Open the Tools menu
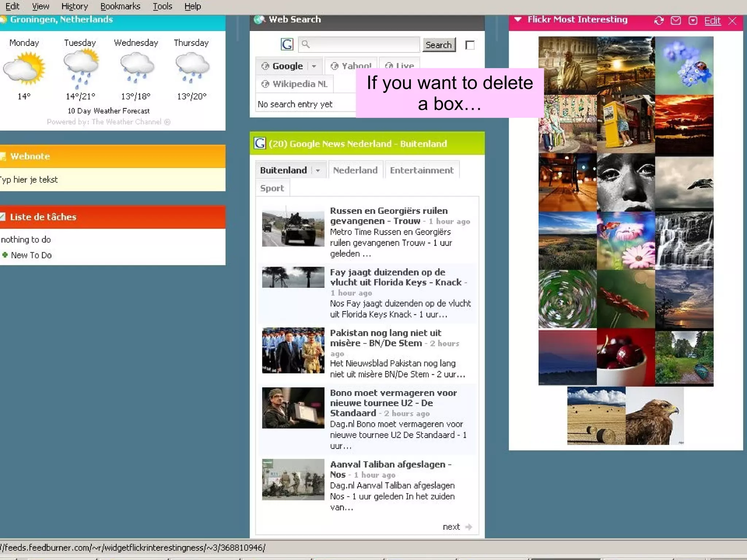 tap(162, 6)
